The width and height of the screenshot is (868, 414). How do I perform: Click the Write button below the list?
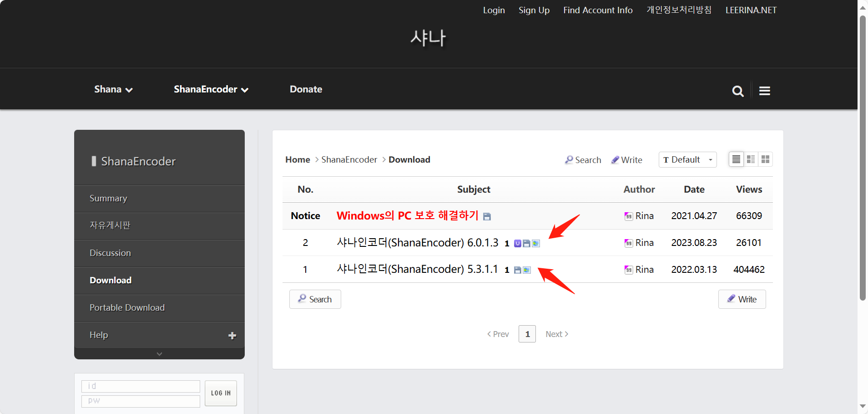(x=742, y=299)
